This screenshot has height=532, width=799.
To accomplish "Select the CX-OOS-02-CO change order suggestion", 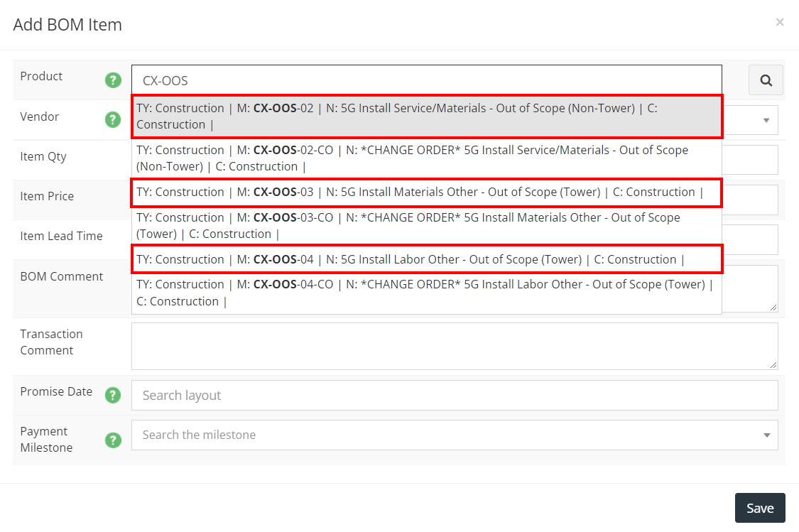I will click(427, 158).
